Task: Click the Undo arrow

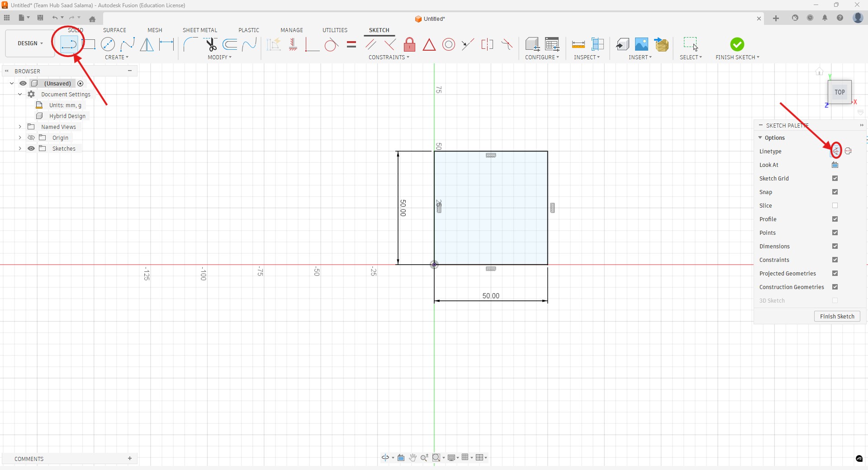Action: click(55, 18)
